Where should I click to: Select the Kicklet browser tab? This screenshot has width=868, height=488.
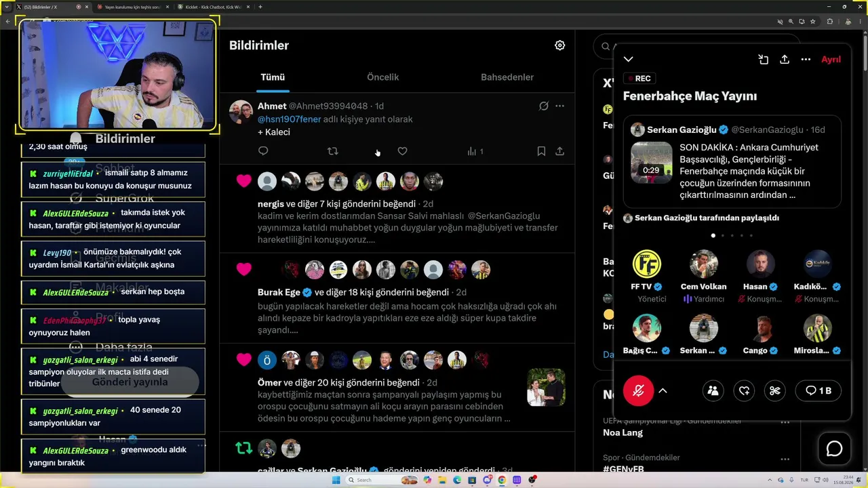click(212, 7)
